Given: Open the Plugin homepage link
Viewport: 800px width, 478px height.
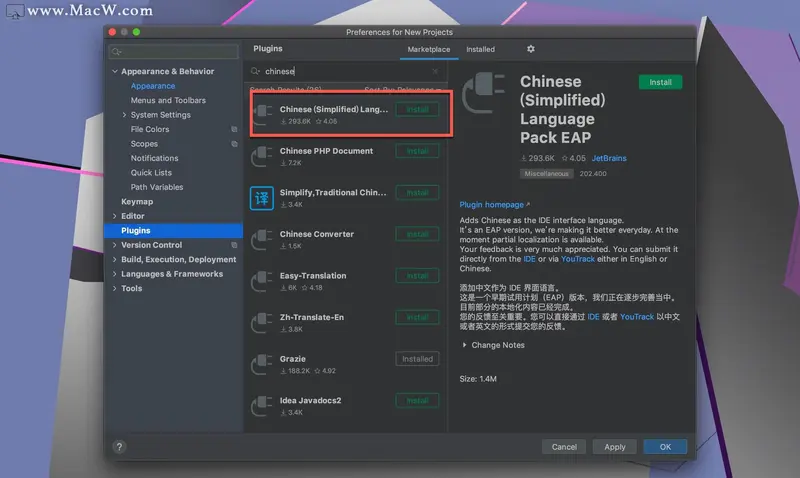Looking at the screenshot, I should tap(494, 205).
